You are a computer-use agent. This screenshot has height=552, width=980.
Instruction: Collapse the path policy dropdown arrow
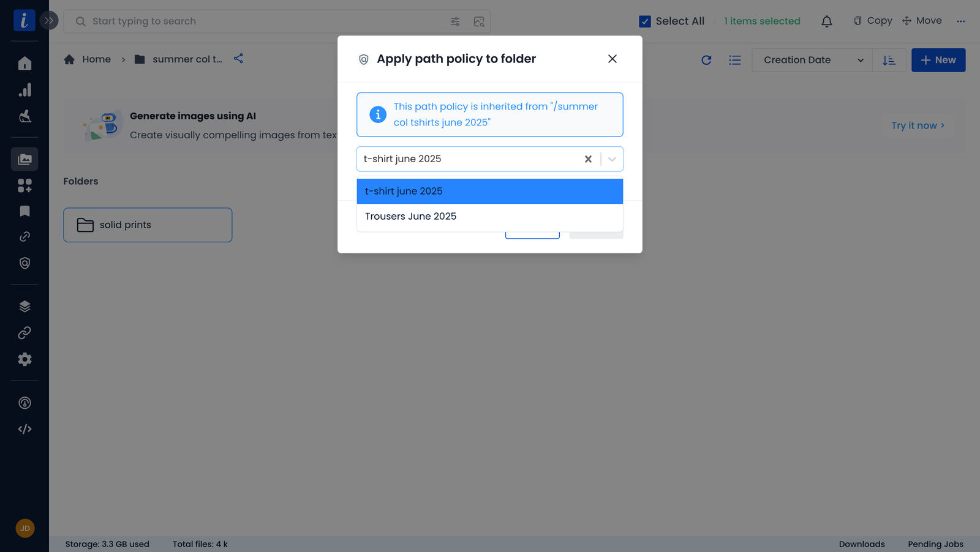612,159
